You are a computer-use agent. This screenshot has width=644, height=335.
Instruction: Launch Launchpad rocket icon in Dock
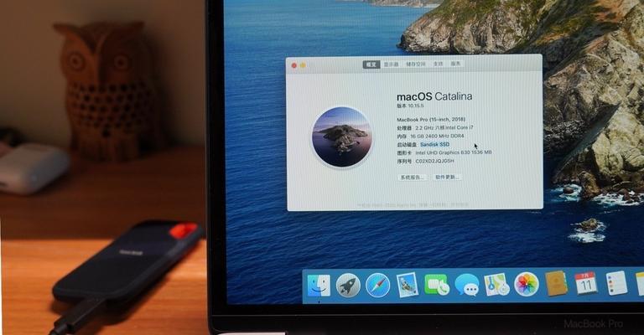tap(348, 286)
